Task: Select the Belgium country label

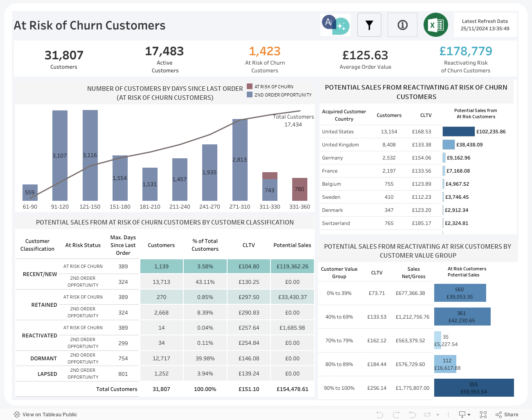Action: pos(331,184)
